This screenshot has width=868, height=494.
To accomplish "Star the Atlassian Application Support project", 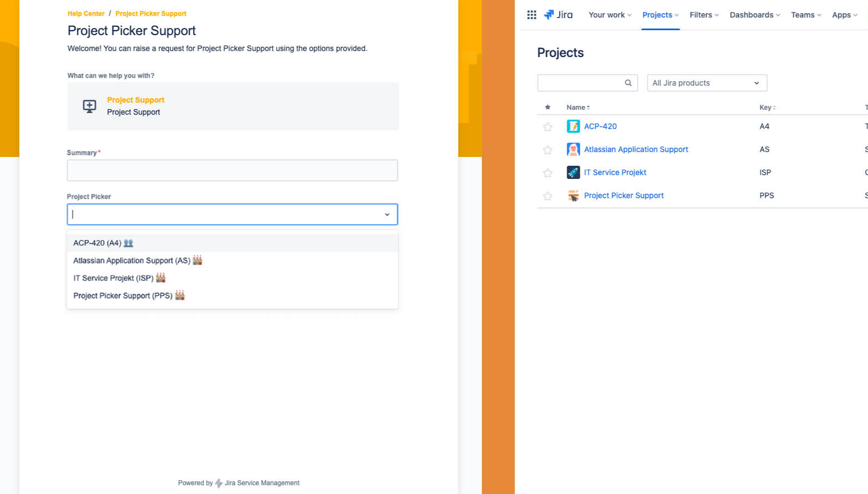I will coord(548,150).
